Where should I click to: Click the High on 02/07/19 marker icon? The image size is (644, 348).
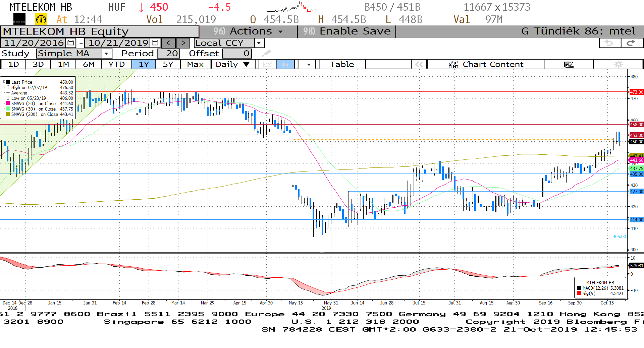point(8,87)
